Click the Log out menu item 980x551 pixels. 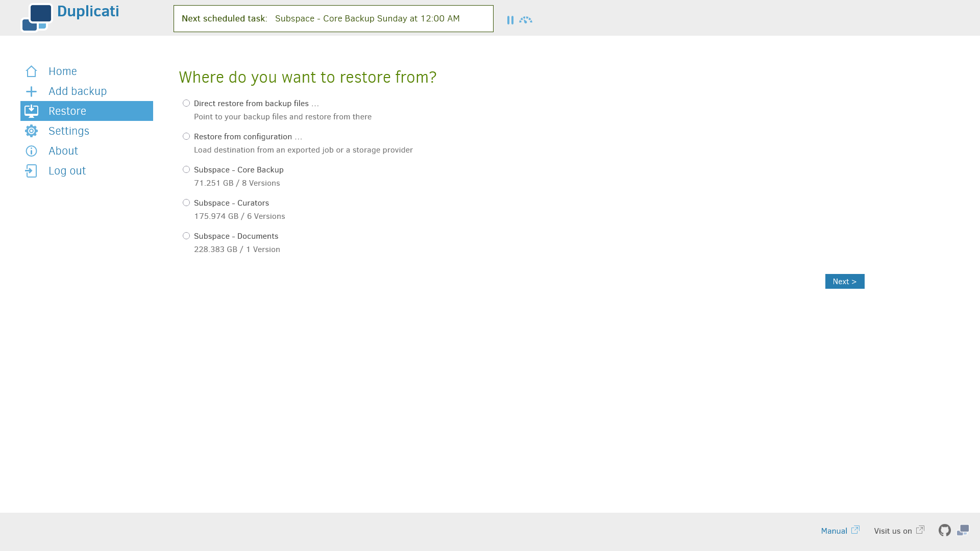point(87,171)
